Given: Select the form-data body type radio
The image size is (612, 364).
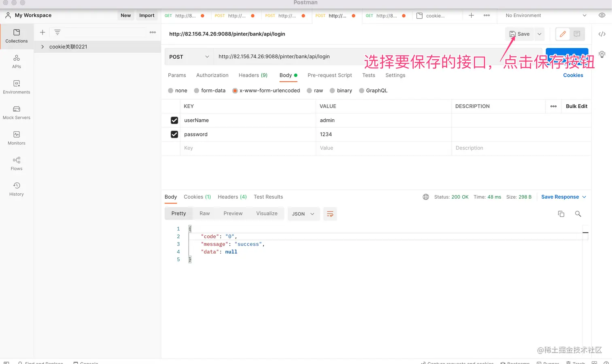Looking at the screenshot, I should (x=197, y=91).
